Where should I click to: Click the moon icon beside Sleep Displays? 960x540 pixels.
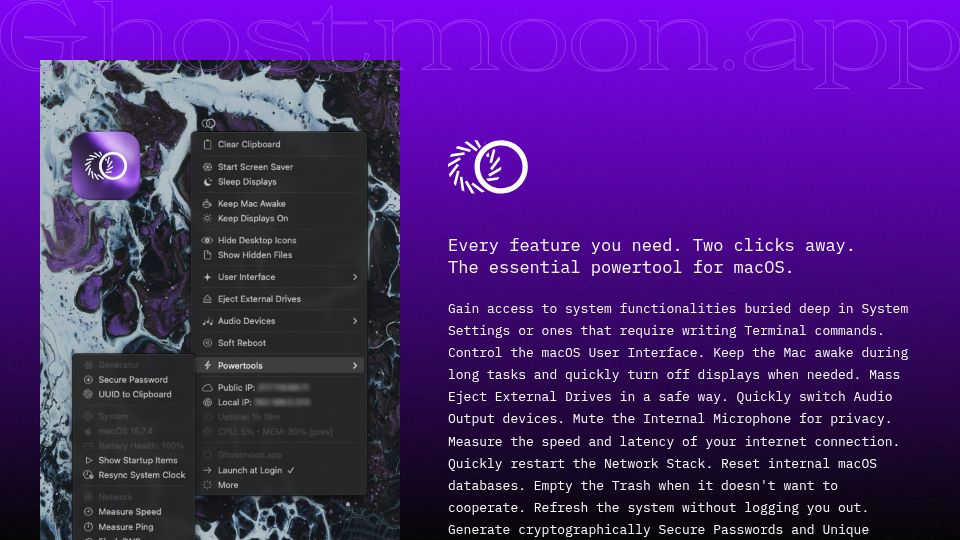coord(208,182)
